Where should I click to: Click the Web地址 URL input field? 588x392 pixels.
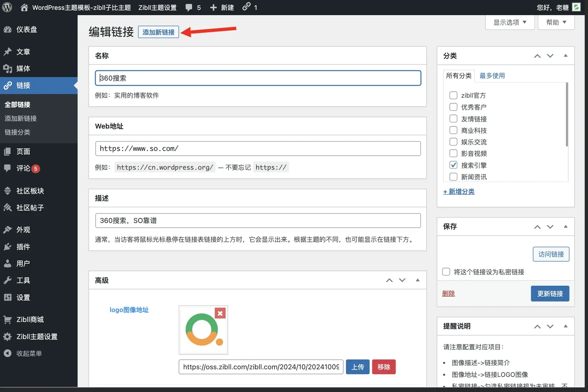(x=258, y=149)
